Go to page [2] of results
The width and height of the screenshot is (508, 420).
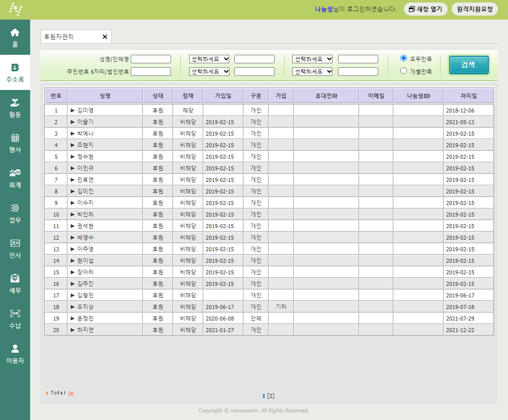click(x=271, y=396)
